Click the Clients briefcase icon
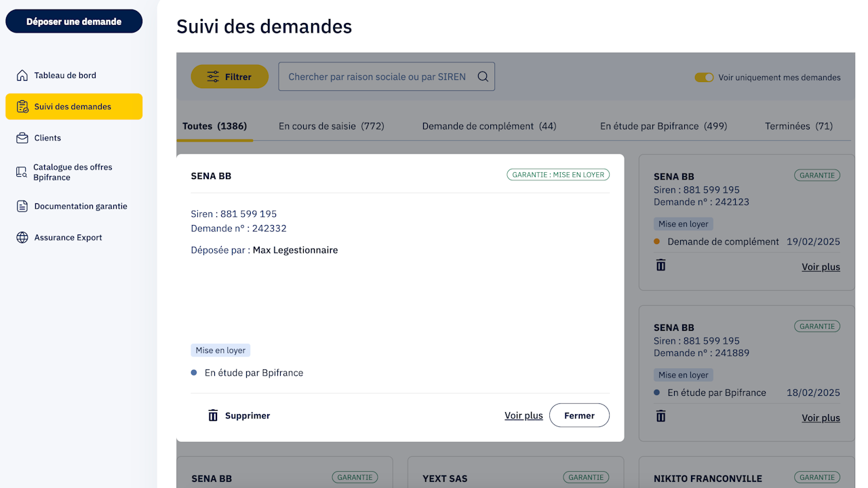This screenshot has height=488, width=868. click(x=22, y=138)
